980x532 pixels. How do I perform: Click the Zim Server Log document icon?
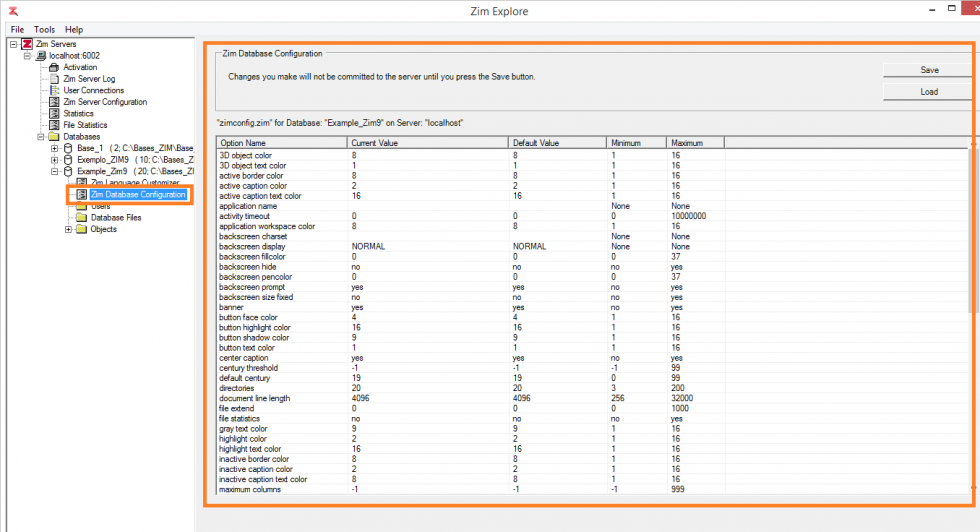pyautogui.click(x=54, y=79)
